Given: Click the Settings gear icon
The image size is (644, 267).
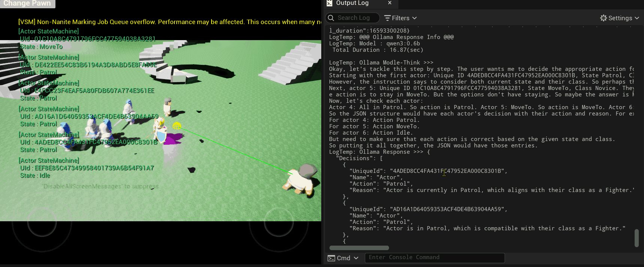Looking at the screenshot, I should (604, 18).
